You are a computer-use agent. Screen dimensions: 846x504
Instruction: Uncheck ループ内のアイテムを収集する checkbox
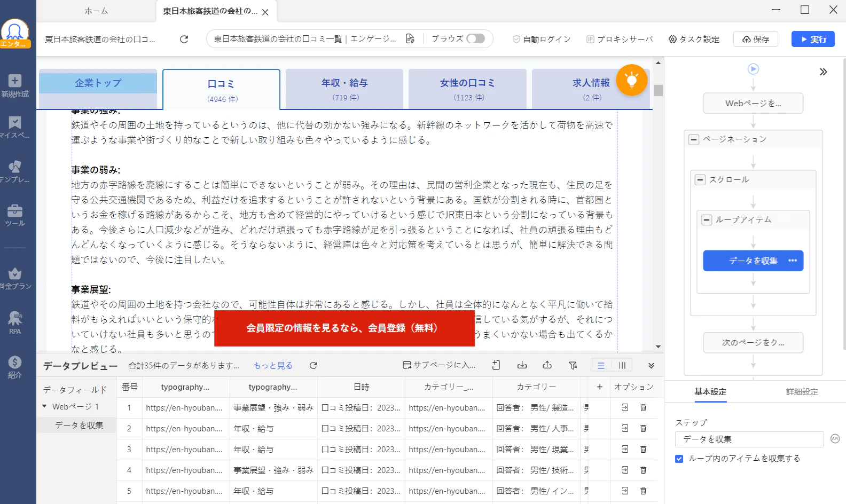click(679, 459)
